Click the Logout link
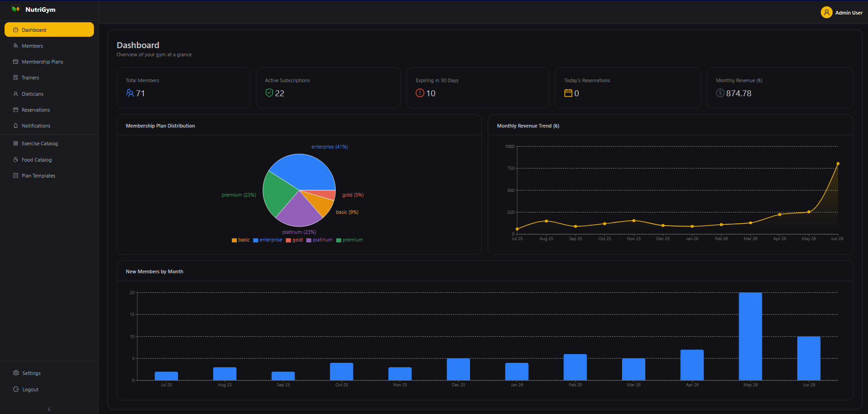 [x=49, y=389]
